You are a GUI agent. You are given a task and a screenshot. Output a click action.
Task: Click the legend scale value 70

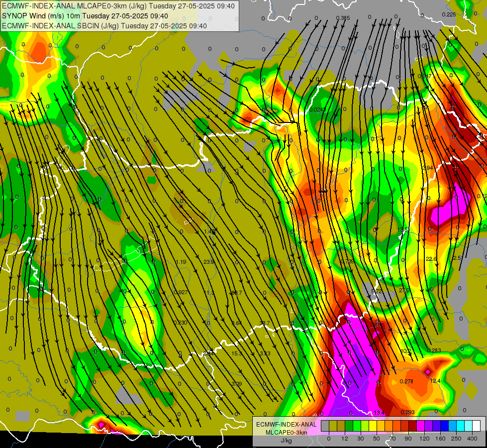392,439
